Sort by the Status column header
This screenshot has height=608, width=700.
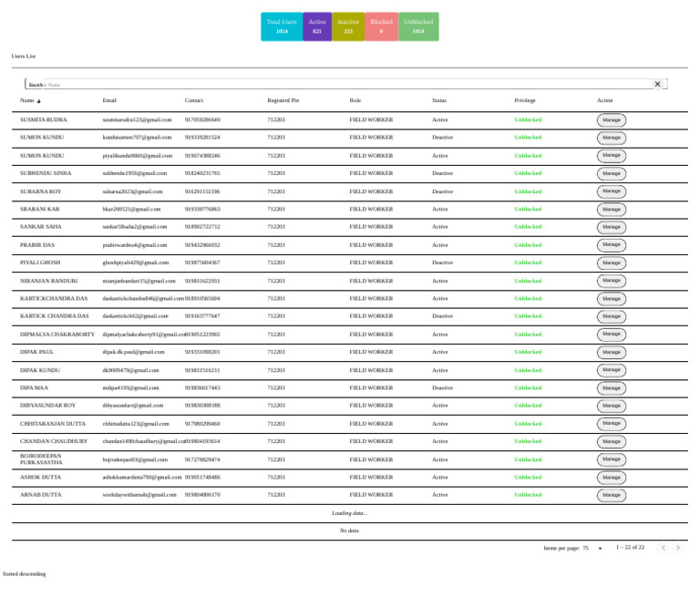tap(438, 100)
